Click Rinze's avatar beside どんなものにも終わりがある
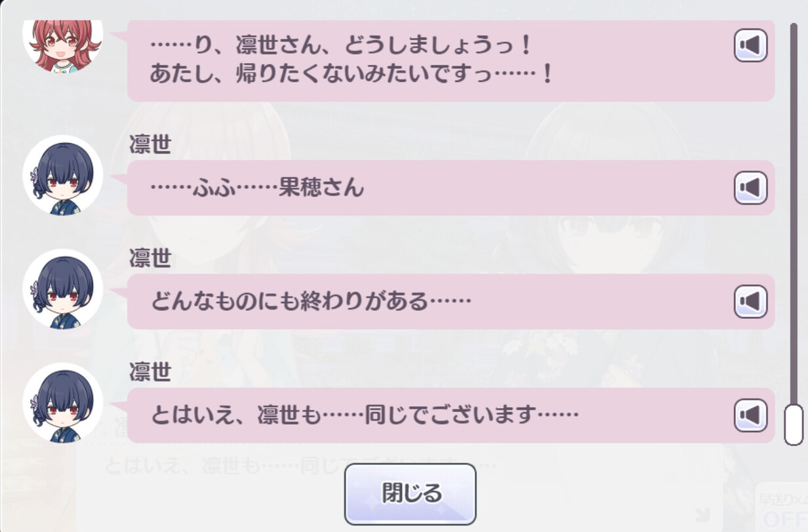The height and width of the screenshot is (532, 808). (63, 289)
